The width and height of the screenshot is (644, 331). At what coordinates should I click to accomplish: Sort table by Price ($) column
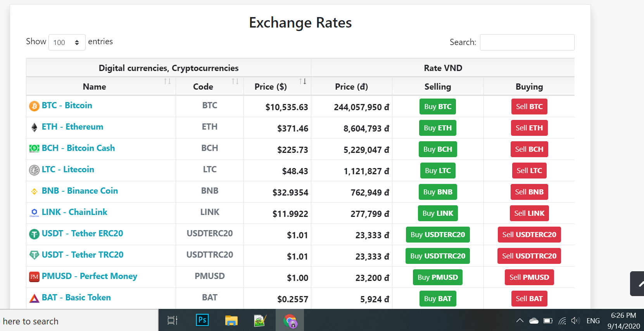coord(302,81)
